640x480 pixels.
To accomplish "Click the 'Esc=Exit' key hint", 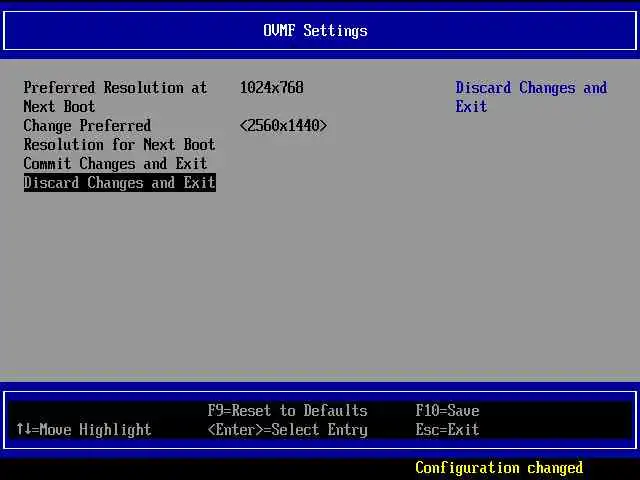I will click(447, 429).
